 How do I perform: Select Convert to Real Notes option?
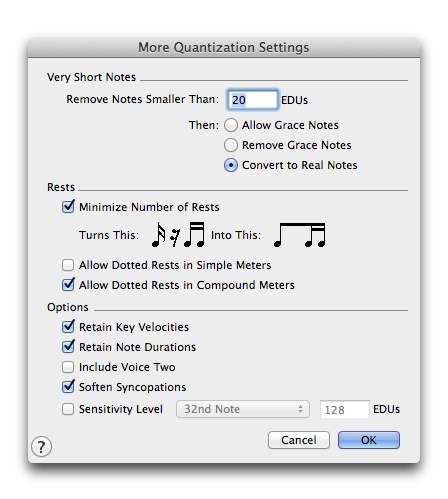tap(231, 165)
